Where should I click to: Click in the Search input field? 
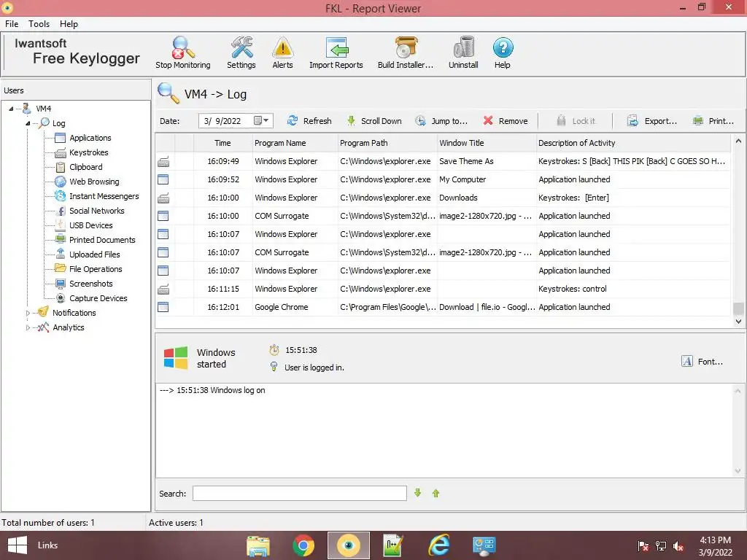(x=300, y=494)
